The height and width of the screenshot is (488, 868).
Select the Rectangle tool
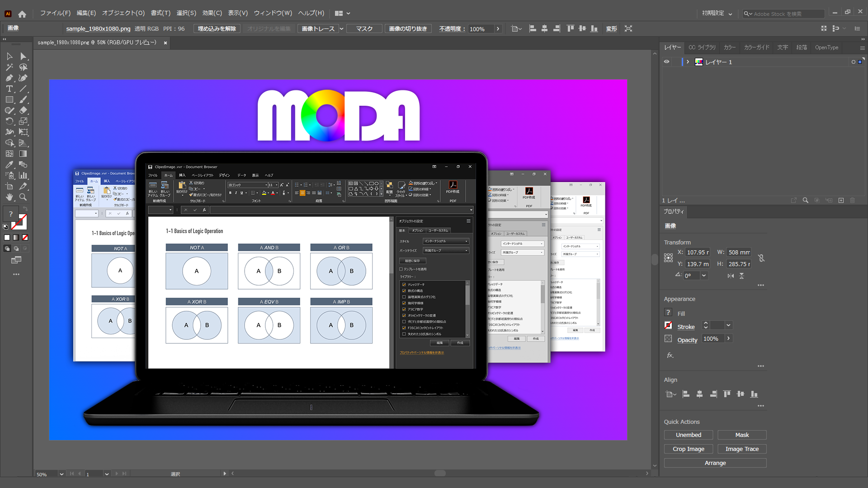click(9, 100)
